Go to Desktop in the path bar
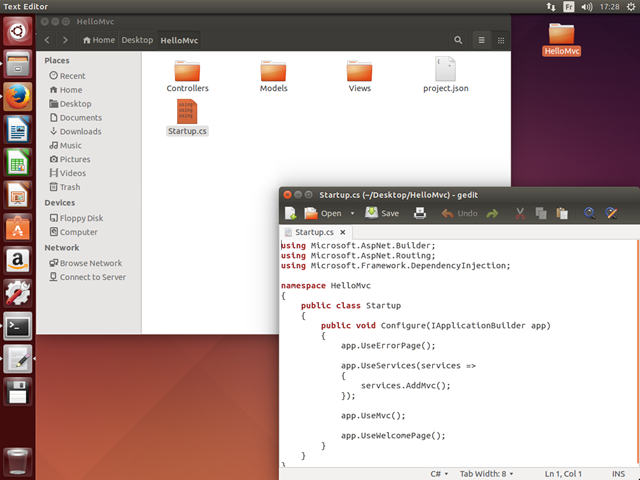This screenshot has height=480, width=640. point(137,40)
